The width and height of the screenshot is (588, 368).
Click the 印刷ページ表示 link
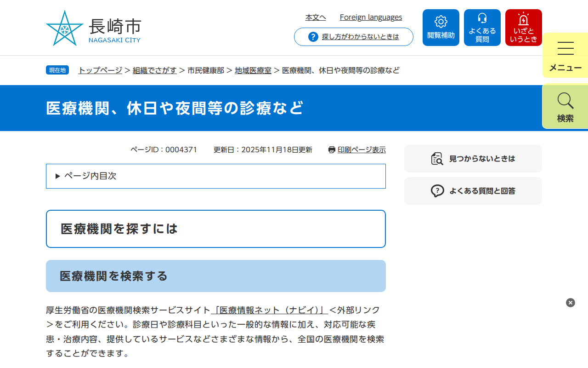362,149
